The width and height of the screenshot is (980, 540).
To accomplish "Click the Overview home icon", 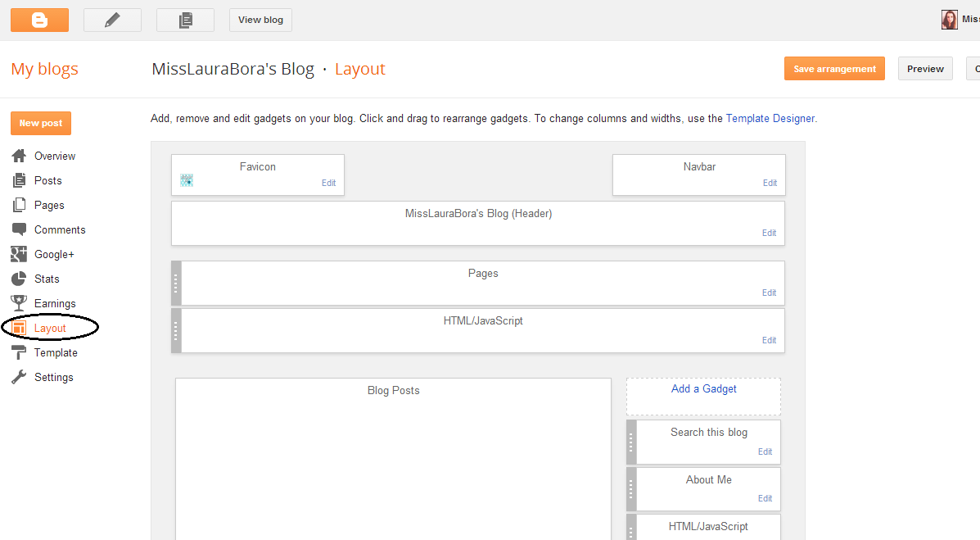I will pos(20,156).
